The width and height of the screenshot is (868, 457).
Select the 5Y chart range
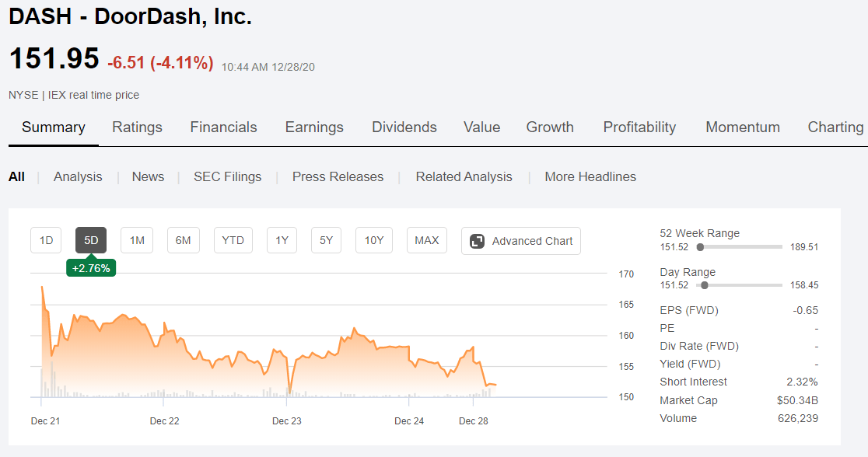tap(326, 240)
